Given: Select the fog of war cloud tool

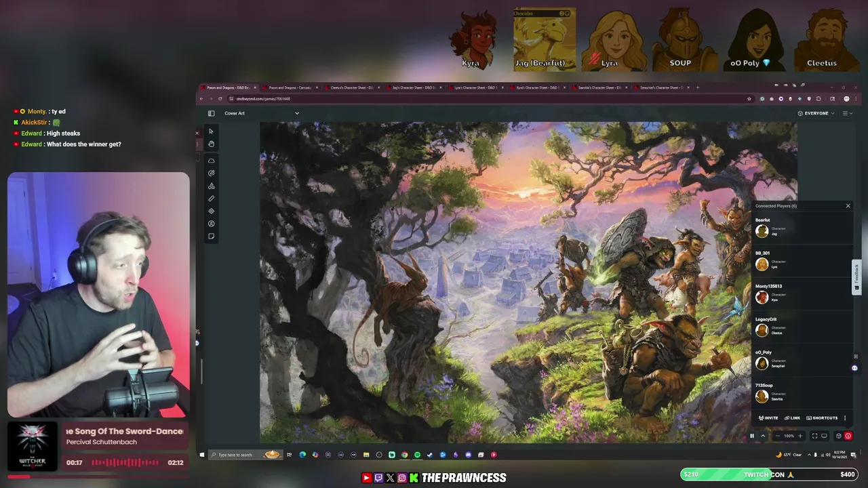Looking at the screenshot, I should click(211, 161).
